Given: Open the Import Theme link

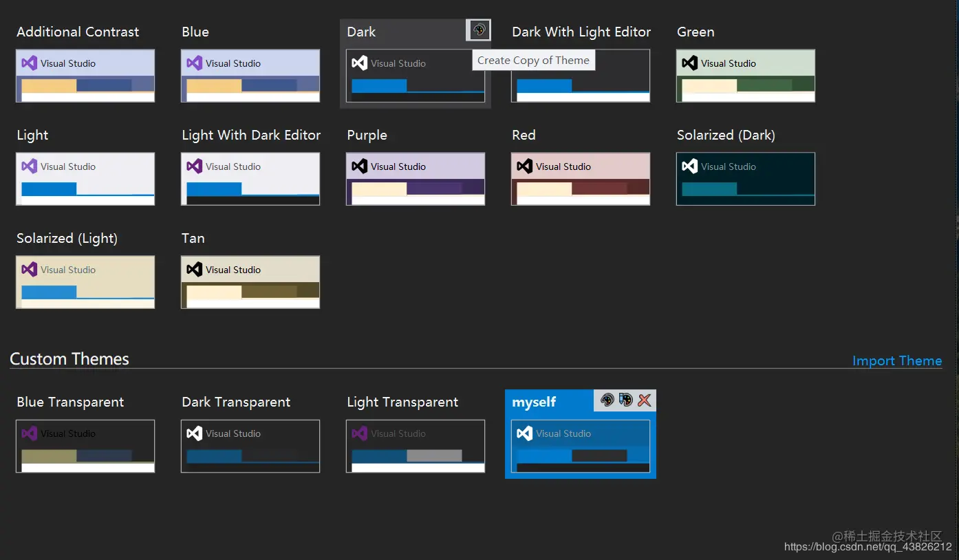Looking at the screenshot, I should pyautogui.click(x=897, y=360).
